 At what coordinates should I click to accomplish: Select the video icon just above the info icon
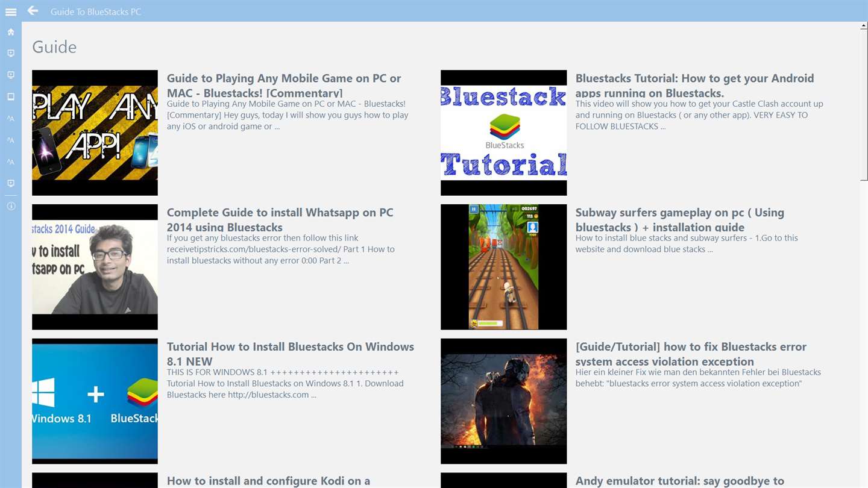point(11,184)
